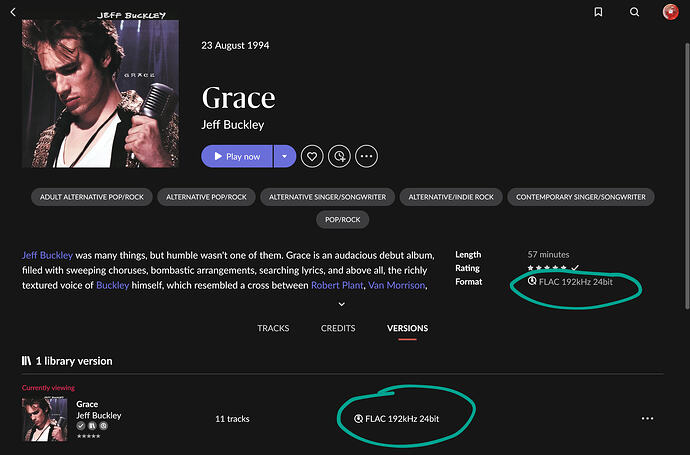Viewport: 690px width, 455px height.
Task: Select the Alternative/Indie Rock genre tag
Action: click(451, 197)
